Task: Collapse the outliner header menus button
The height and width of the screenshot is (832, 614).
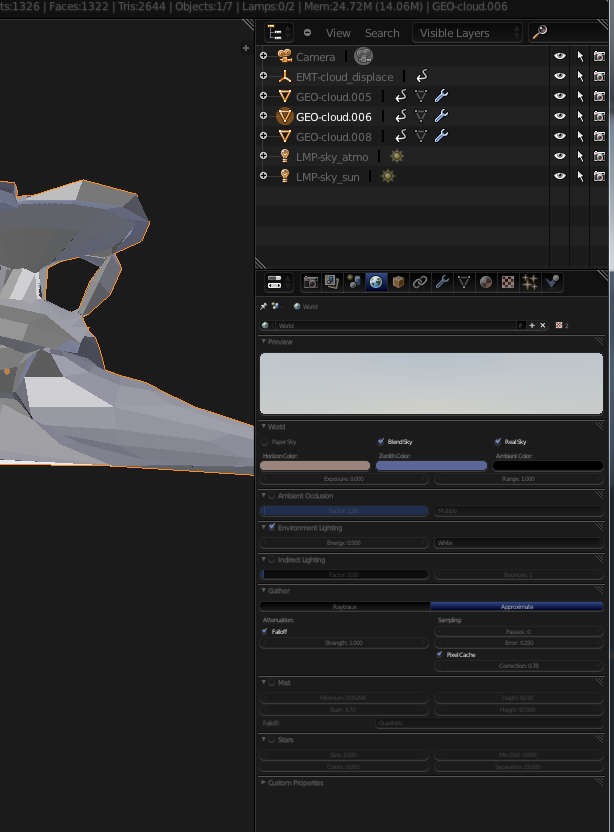Action: click(x=307, y=33)
